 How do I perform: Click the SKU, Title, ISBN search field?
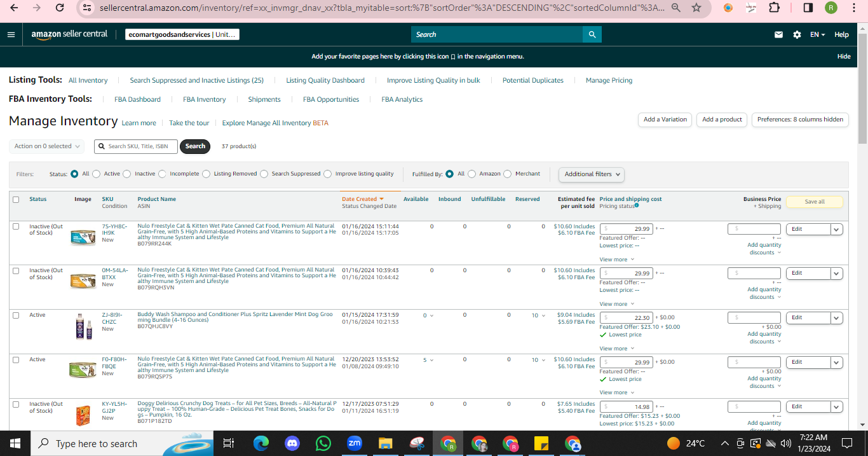136,146
